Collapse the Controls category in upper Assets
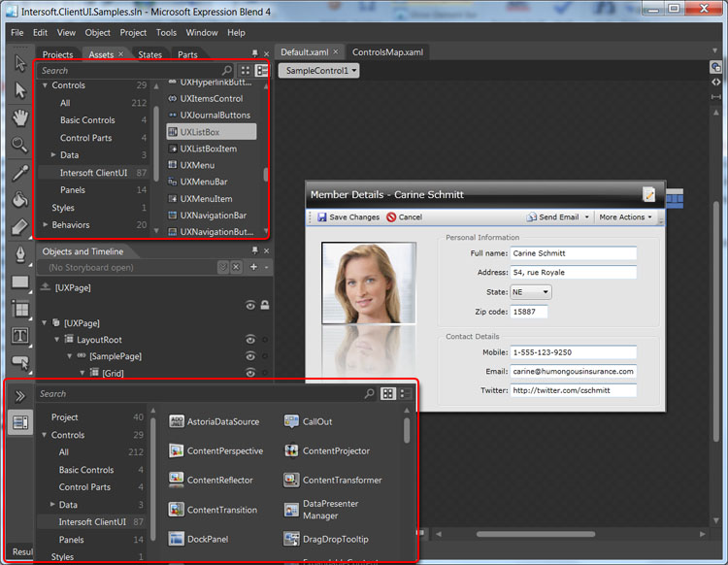728x565 pixels. 45,85
